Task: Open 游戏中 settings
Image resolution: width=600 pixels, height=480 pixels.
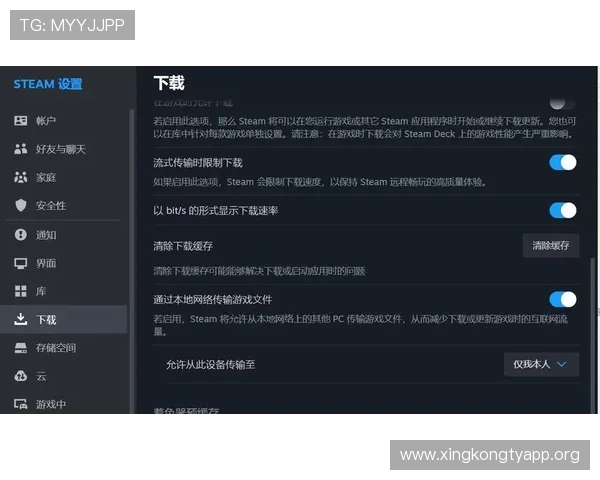Action: point(64,404)
